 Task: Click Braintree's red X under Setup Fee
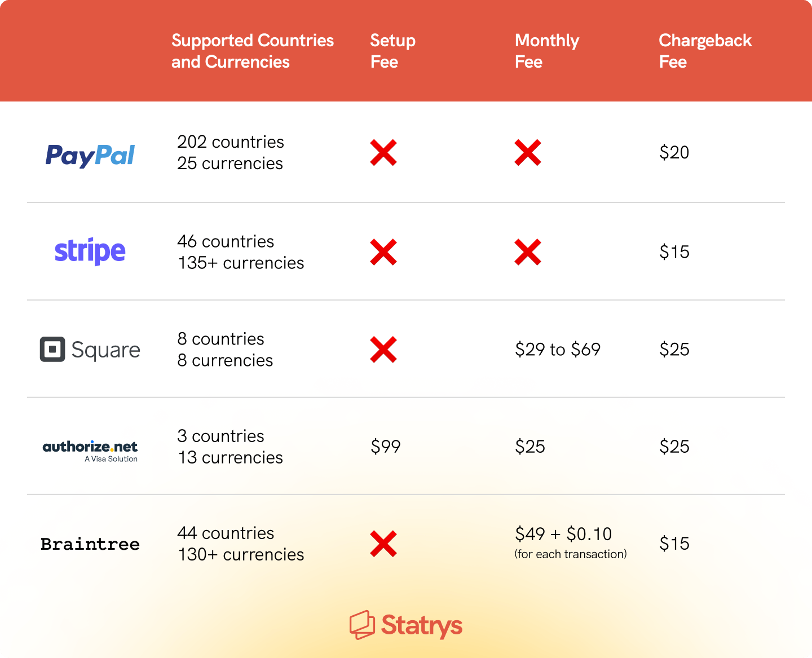[383, 544]
